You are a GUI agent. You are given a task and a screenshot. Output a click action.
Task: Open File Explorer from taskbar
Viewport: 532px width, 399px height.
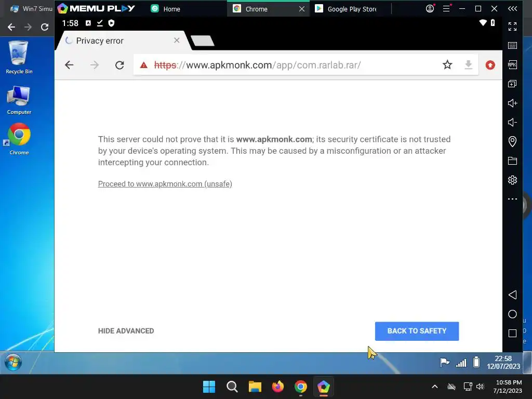click(x=255, y=387)
